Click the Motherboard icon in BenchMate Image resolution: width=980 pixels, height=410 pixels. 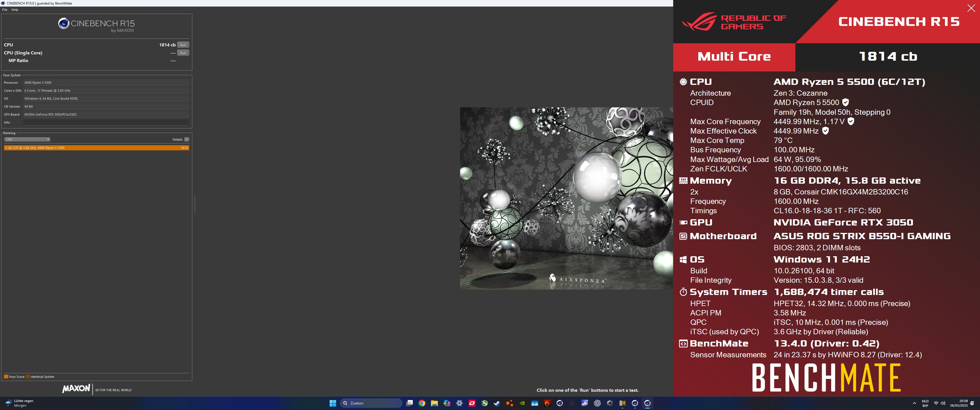click(683, 236)
